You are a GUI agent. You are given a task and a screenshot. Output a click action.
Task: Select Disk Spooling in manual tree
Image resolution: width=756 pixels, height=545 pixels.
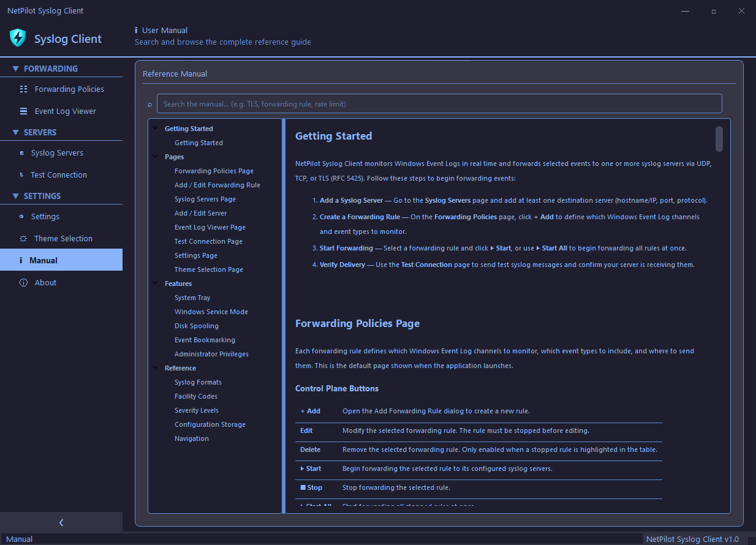click(x=196, y=326)
